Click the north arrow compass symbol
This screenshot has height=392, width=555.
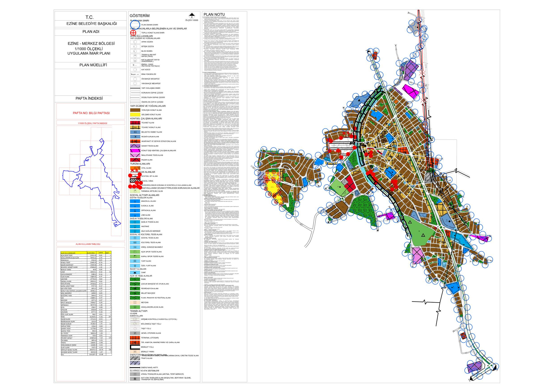coord(192,16)
